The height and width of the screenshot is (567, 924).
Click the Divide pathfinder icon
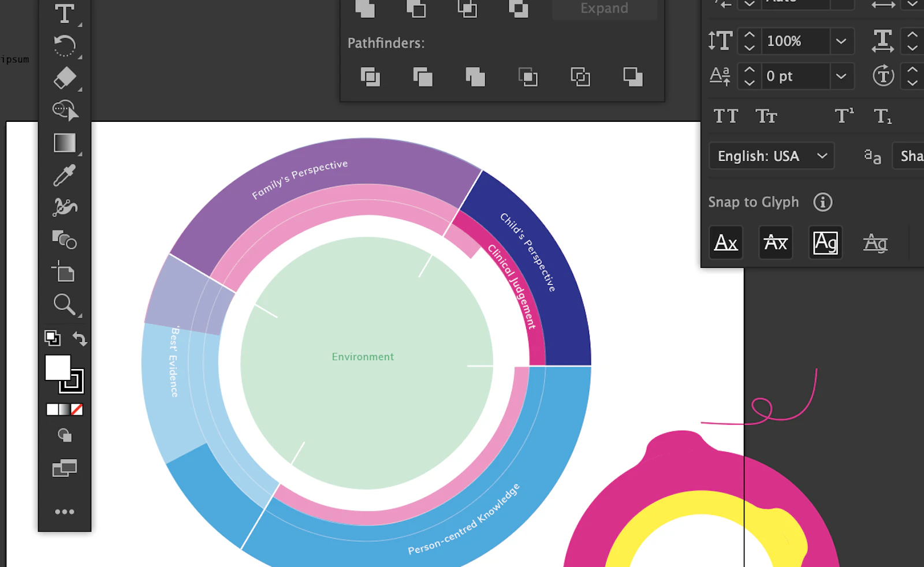pyautogui.click(x=370, y=77)
